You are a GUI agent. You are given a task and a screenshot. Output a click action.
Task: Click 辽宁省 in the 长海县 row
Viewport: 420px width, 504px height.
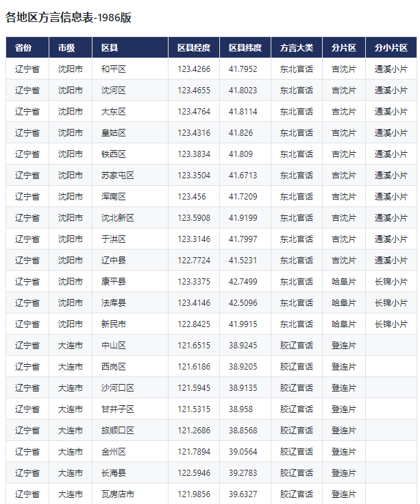tap(27, 472)
